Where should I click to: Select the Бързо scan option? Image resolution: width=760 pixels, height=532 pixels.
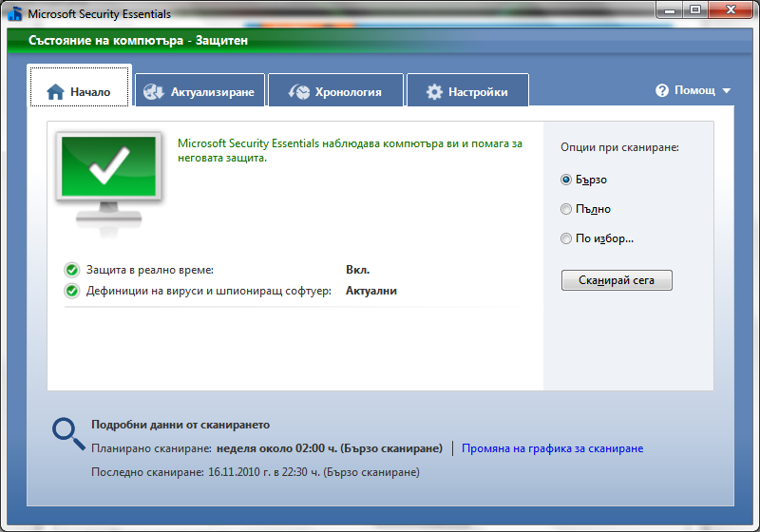(566, 180)
